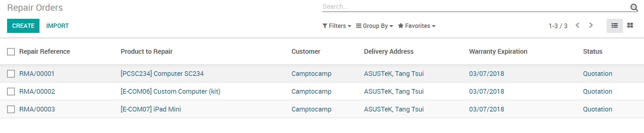644x133 pixels.
Task: Switch to list view icon
Action: click(614, 26)
